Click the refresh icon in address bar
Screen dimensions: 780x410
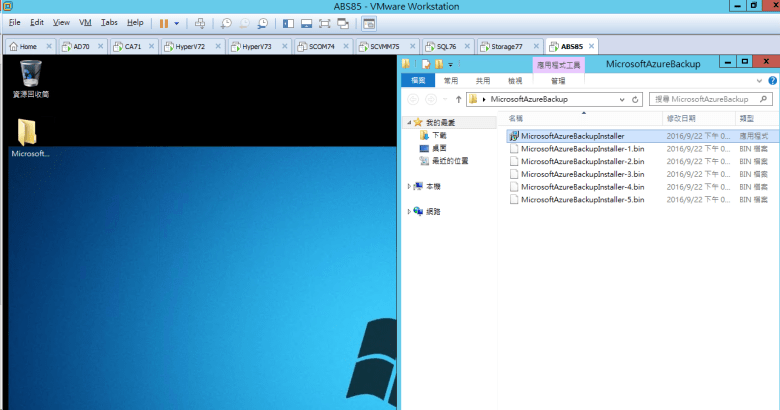[x=635, y=99]
